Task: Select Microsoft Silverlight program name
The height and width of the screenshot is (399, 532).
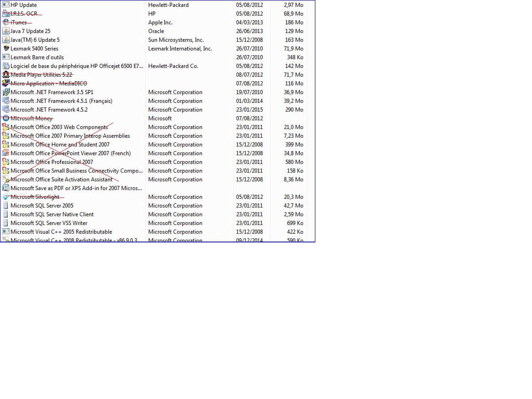Action: click(34, 197)
